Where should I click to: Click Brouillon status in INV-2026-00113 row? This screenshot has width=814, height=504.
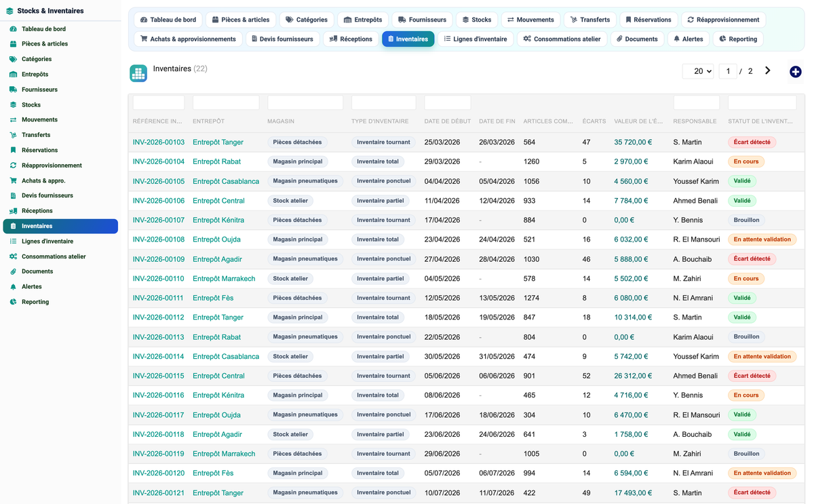point(746,337)
